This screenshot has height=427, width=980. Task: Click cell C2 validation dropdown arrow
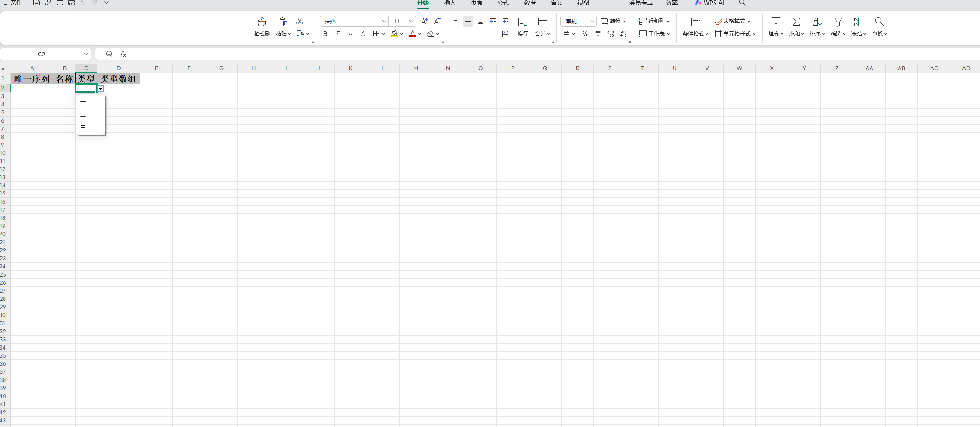click(x=101, y=89)
